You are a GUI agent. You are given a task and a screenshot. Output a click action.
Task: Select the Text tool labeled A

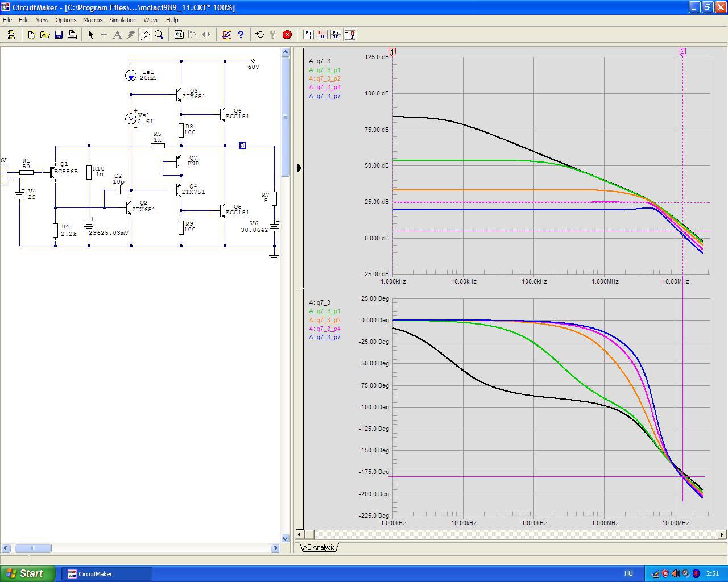[117, 35]
